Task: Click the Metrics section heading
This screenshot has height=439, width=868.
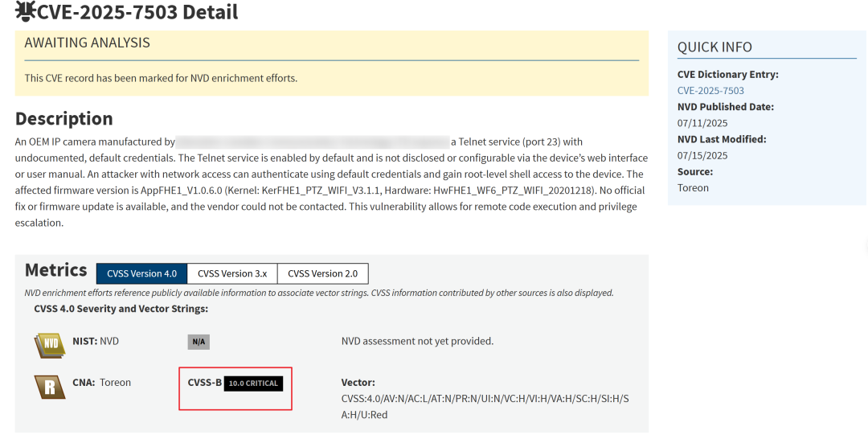Action: [56, 270]
